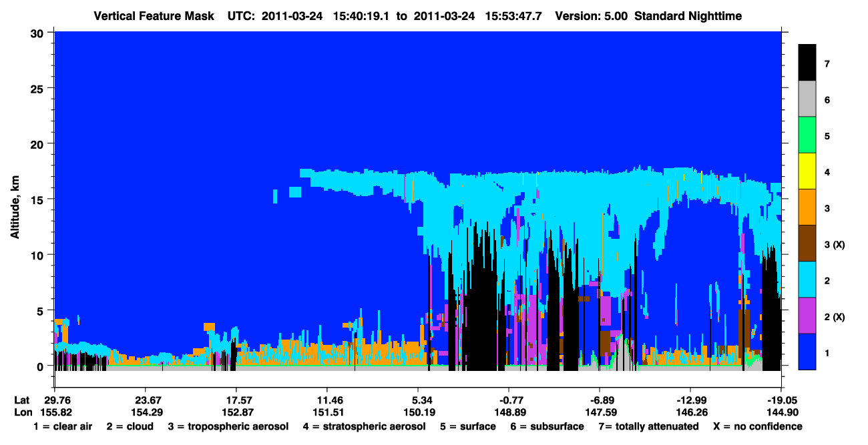The height and width of the screenshot is (445, 868).
Task: Click the 'Lat' row label
Action: 21,400
